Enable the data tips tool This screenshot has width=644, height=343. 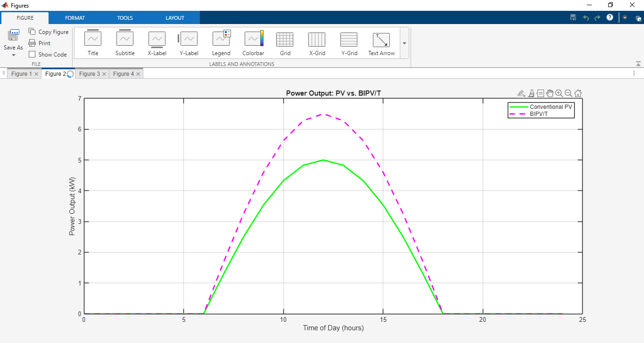[540, 93]
